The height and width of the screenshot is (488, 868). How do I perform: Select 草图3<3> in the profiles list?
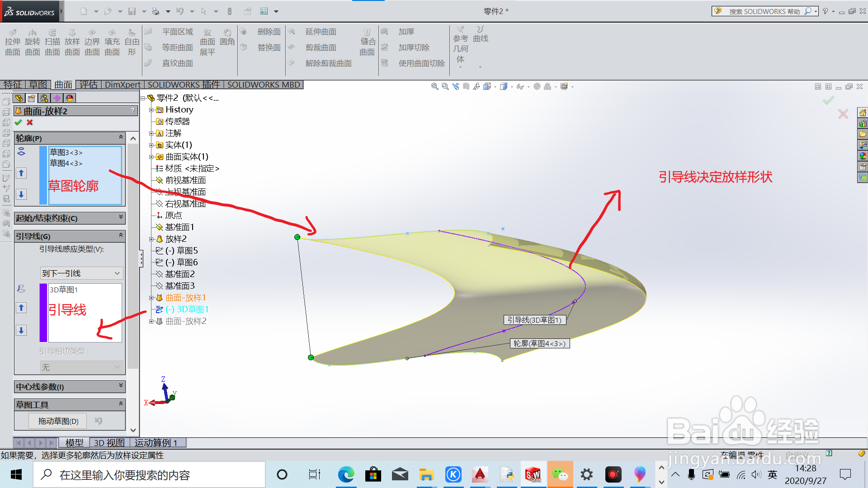[66, 152]
